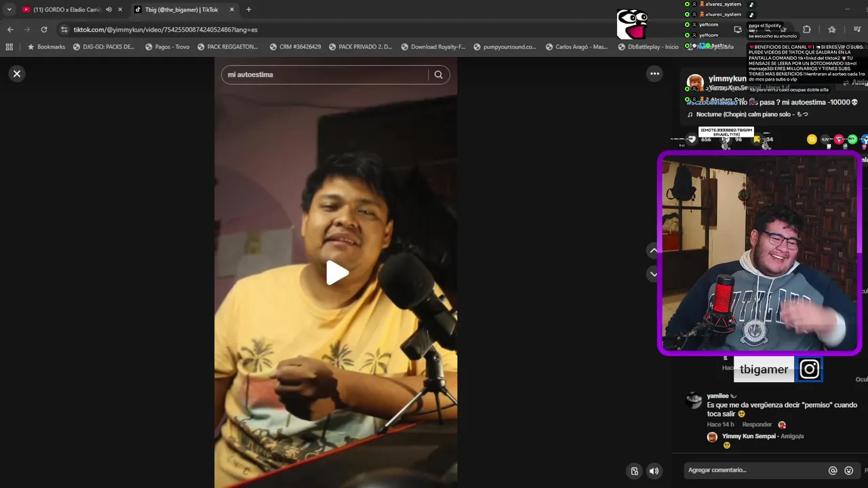Play the paused TikTok video

(x=336, y=273)
